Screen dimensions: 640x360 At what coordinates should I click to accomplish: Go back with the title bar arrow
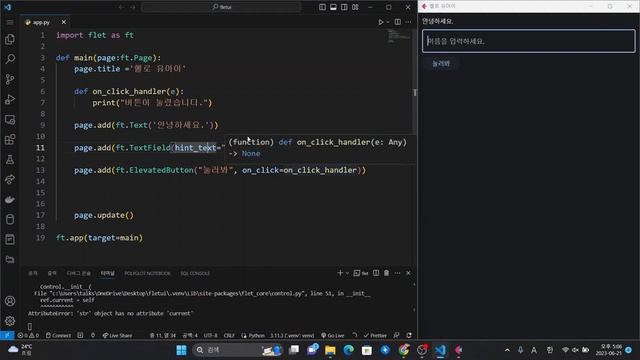tap(121, 7)
